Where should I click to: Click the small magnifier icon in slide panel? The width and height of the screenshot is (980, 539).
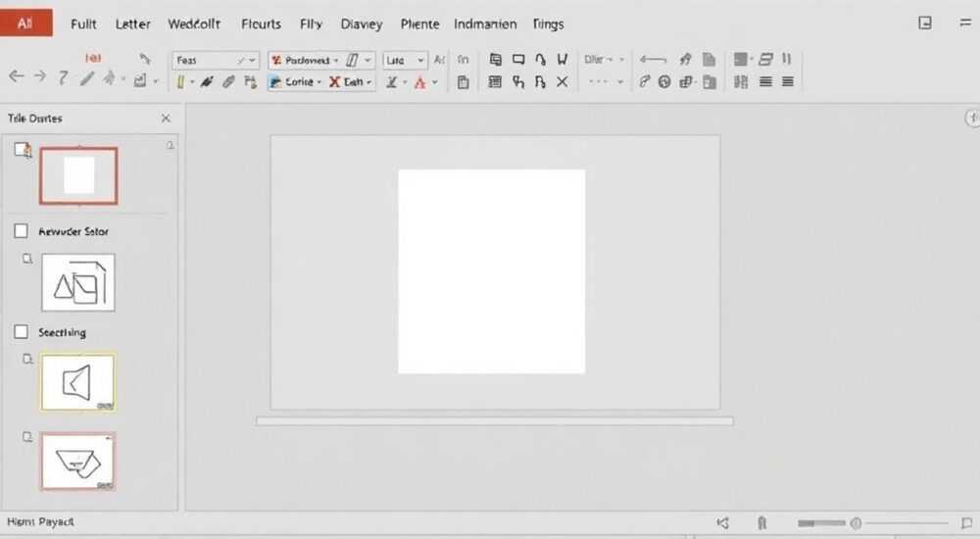tap(170, 146)
